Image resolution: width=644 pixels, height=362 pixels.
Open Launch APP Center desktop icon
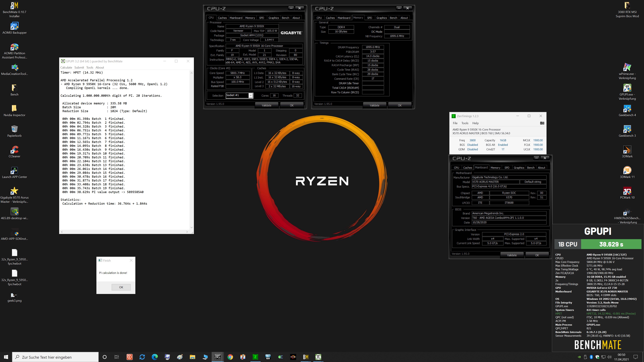pos(14,172)
